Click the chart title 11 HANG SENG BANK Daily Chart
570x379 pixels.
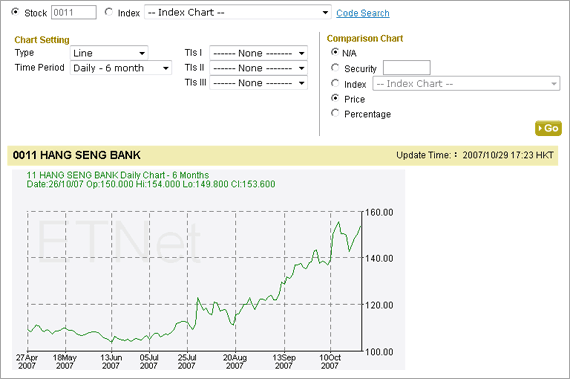(118, 175)
